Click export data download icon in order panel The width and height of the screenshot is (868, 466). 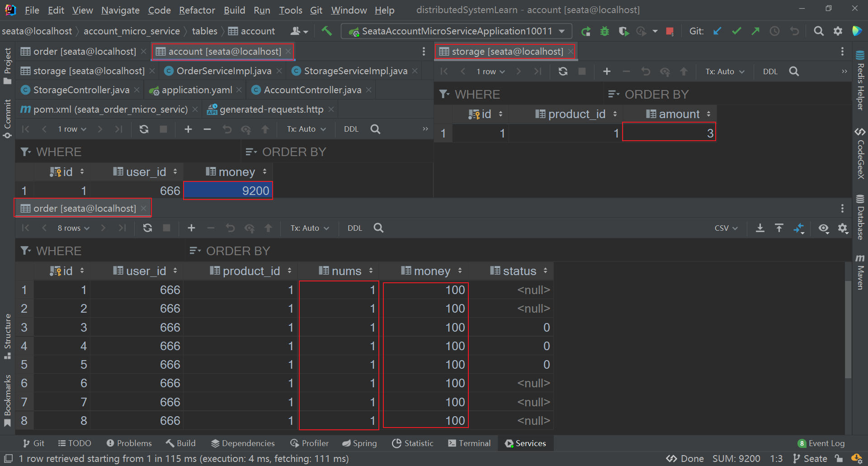tap(760, 228)
